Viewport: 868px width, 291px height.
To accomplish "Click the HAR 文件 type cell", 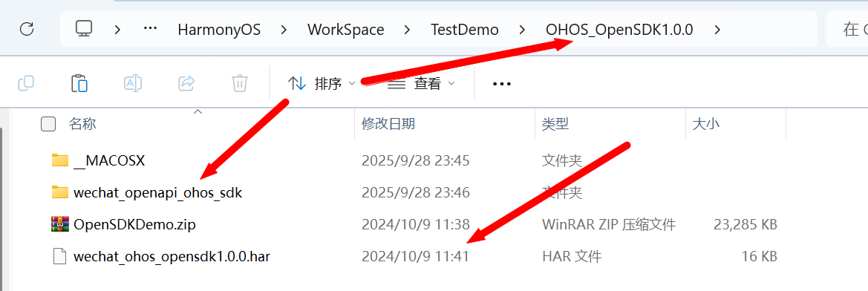I will click(571, 257).
